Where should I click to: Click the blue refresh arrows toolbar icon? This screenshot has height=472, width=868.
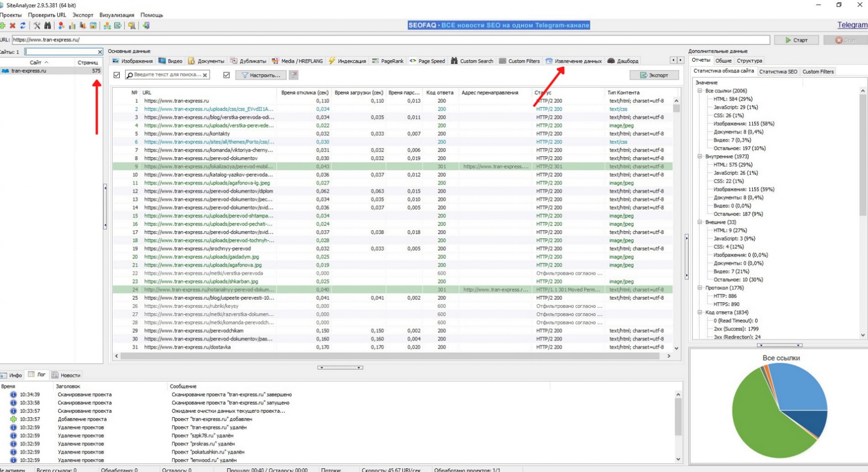pos(23,26)
